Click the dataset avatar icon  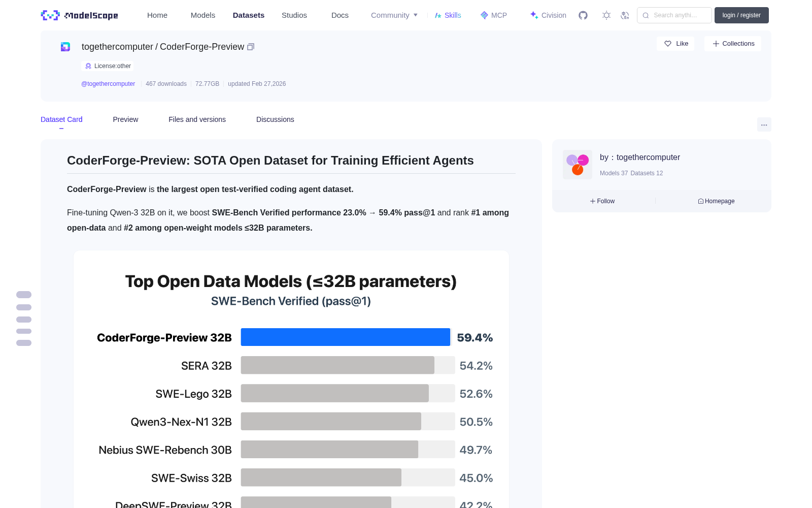click(x=65, y=47)
